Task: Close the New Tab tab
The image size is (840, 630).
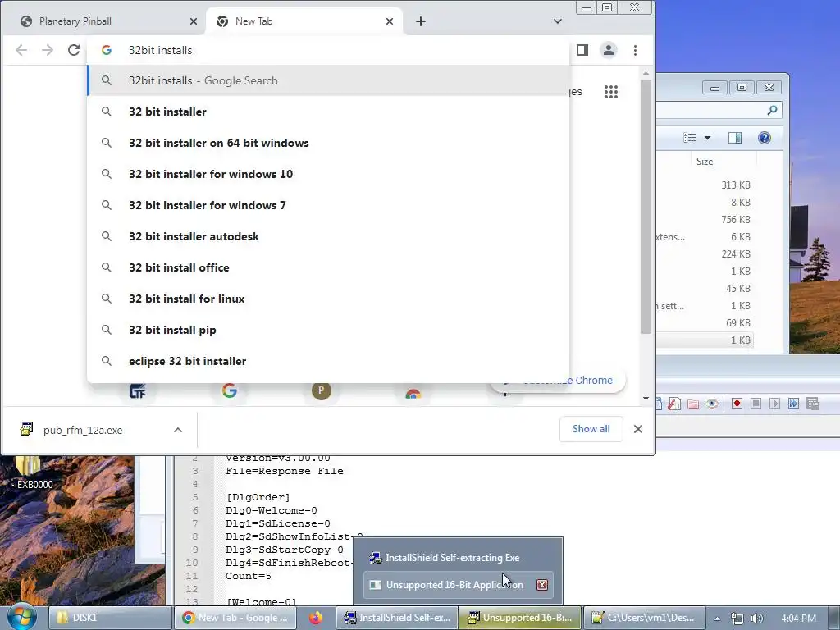Action: pyautogui.click(x=390, y=21)
